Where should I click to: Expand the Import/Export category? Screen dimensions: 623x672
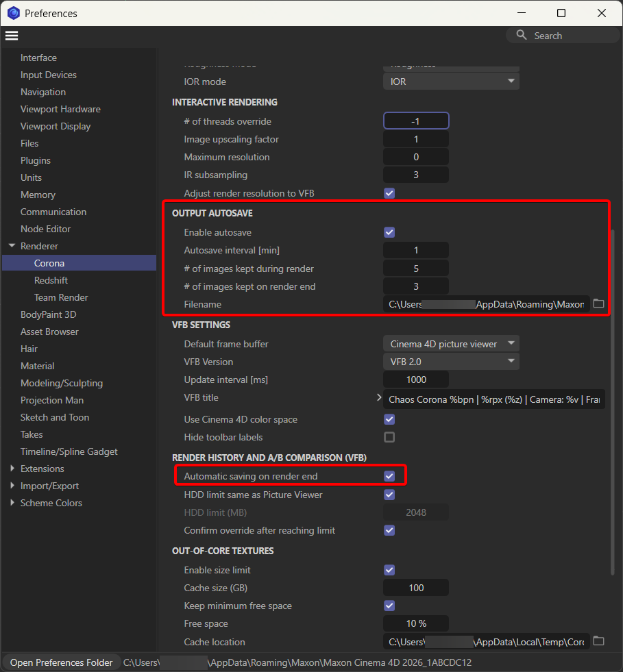(x=12, y=486)
